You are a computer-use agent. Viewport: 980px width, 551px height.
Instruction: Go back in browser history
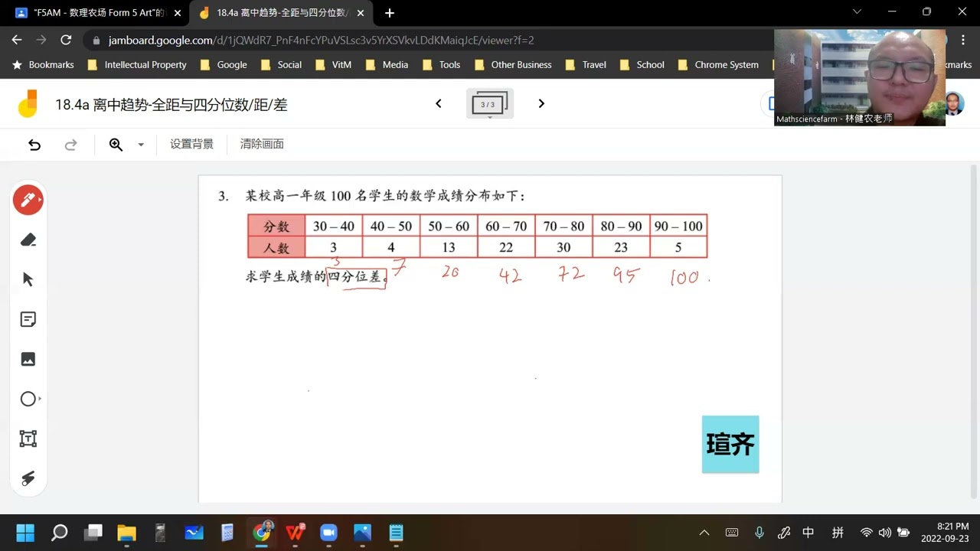(x=17, y=40)
